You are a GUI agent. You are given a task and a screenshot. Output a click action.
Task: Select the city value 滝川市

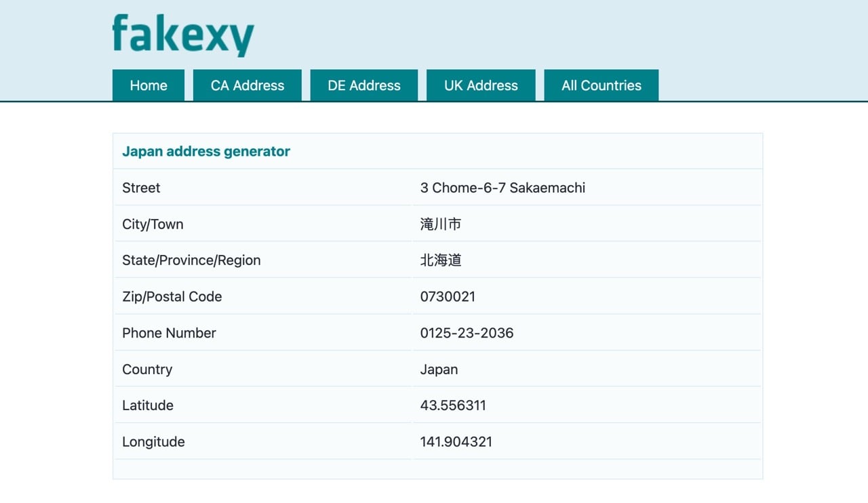(441, 224)
